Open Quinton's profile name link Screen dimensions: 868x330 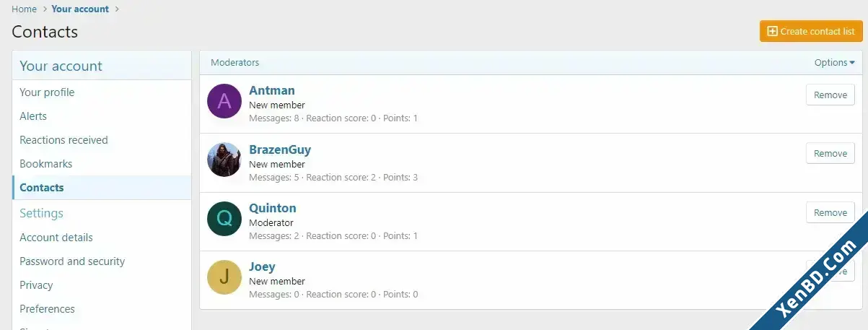(x=273, y=208)
